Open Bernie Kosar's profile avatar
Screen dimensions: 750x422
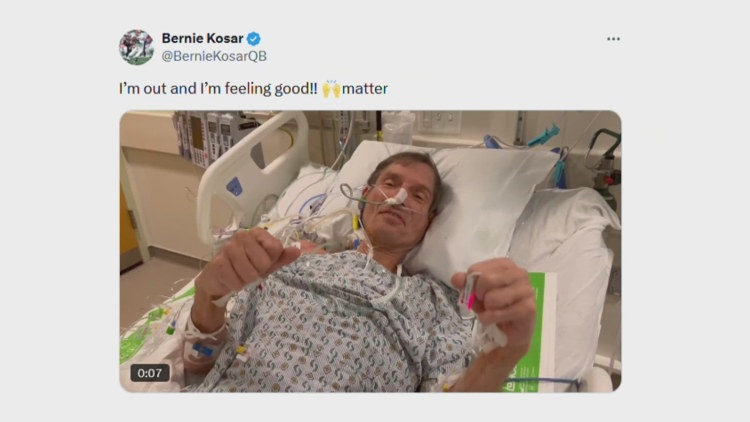(x=136, y=47)
